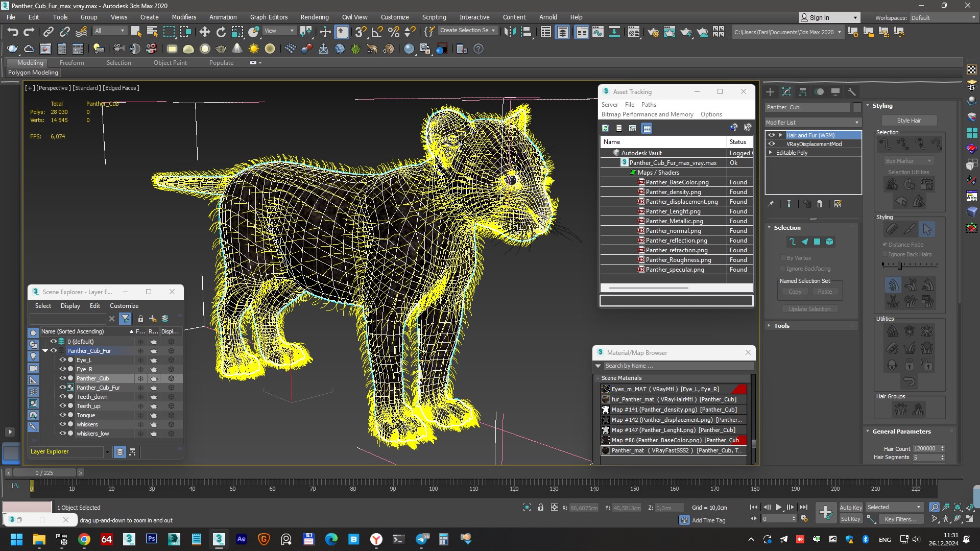The width and height of the screenshot is (980, 551).
Task: Open the View reference coordinate dropdown
Action: tap(279, 31)
